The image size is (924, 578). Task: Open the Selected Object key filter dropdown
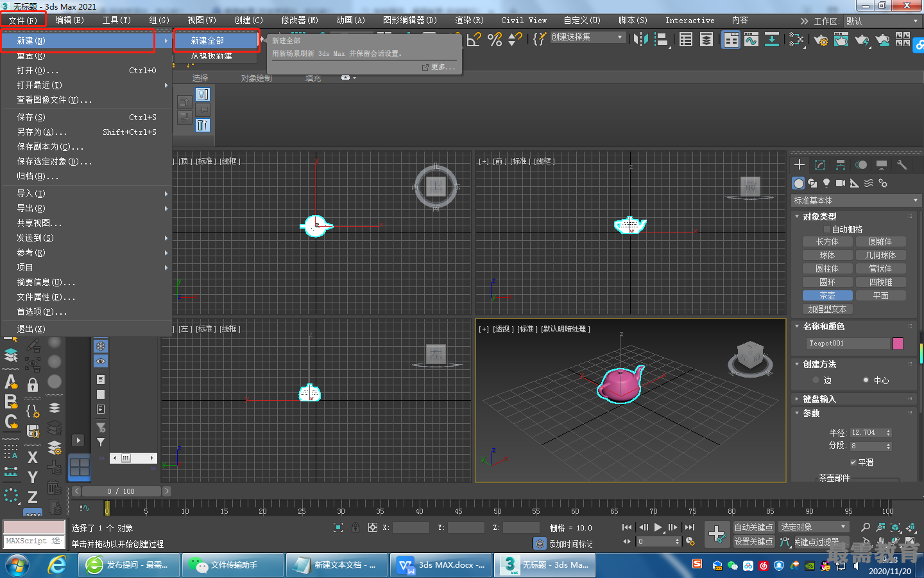[814, 527]
